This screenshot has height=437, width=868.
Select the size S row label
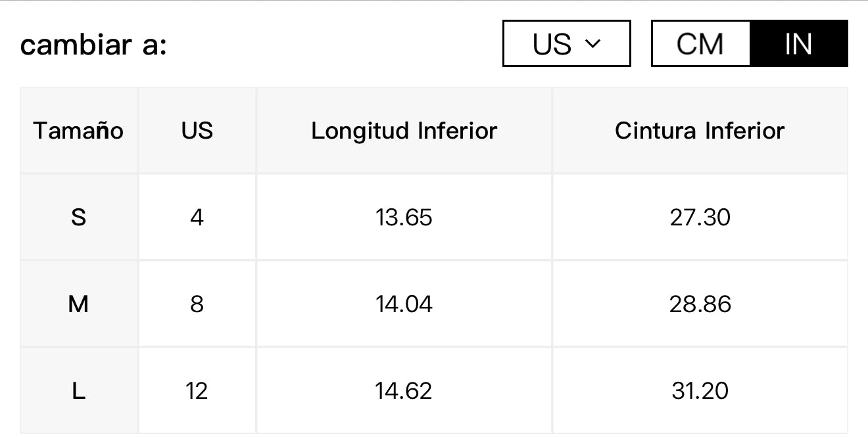coord(79,217)
